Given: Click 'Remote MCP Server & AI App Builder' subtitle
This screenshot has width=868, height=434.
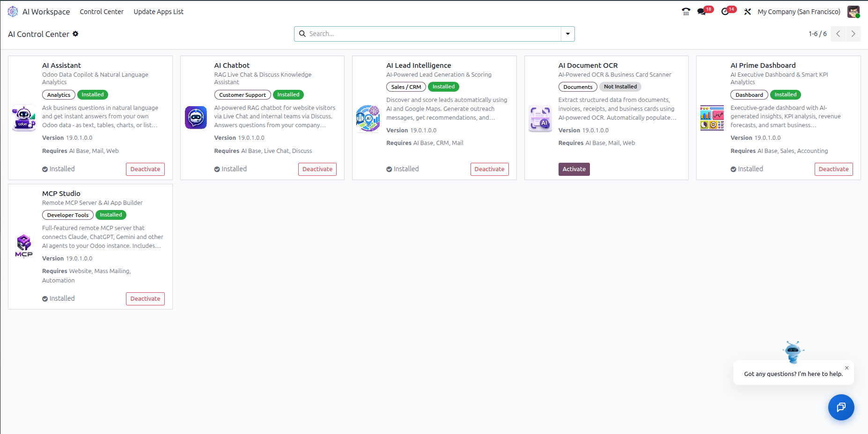Looking at the screenshot, I should tap(92, 203).
